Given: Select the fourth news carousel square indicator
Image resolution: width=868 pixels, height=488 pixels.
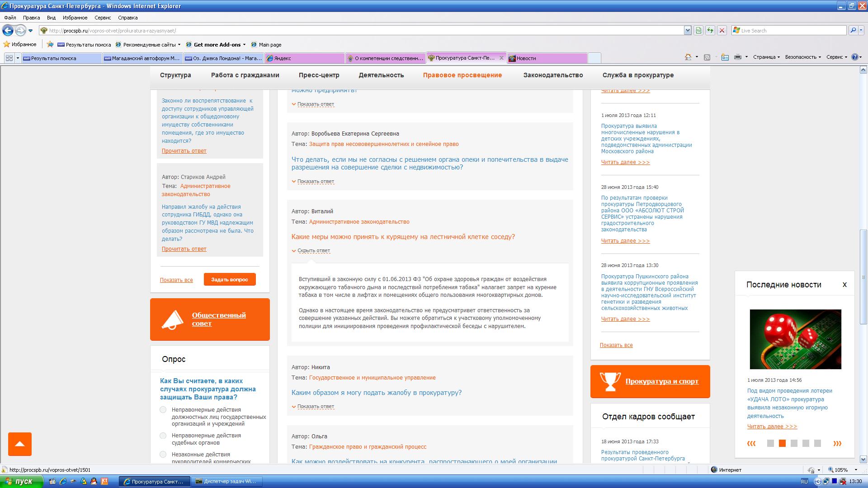Looking at the screenshot, I should (806, 443).
